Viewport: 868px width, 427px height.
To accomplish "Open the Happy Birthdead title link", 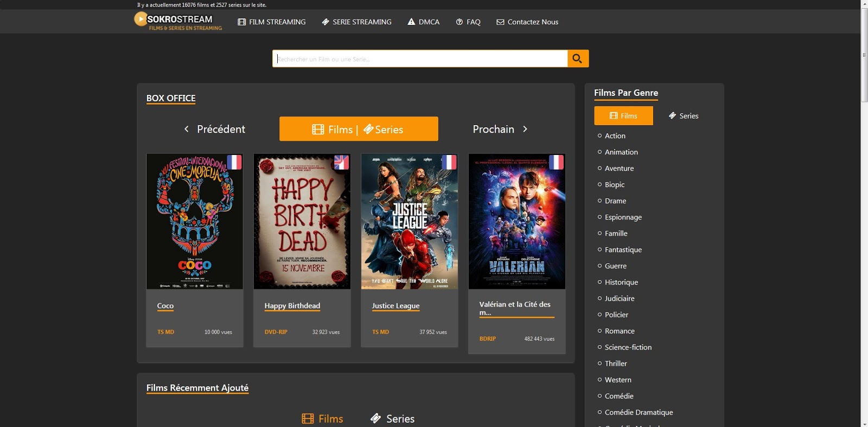I will tap(292, 306).
